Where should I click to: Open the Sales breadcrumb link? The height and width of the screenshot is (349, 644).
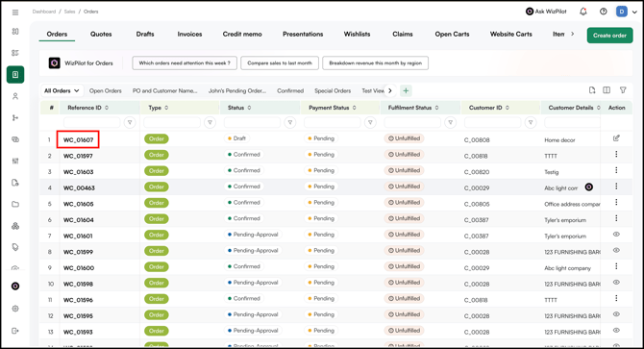point(69,12)
